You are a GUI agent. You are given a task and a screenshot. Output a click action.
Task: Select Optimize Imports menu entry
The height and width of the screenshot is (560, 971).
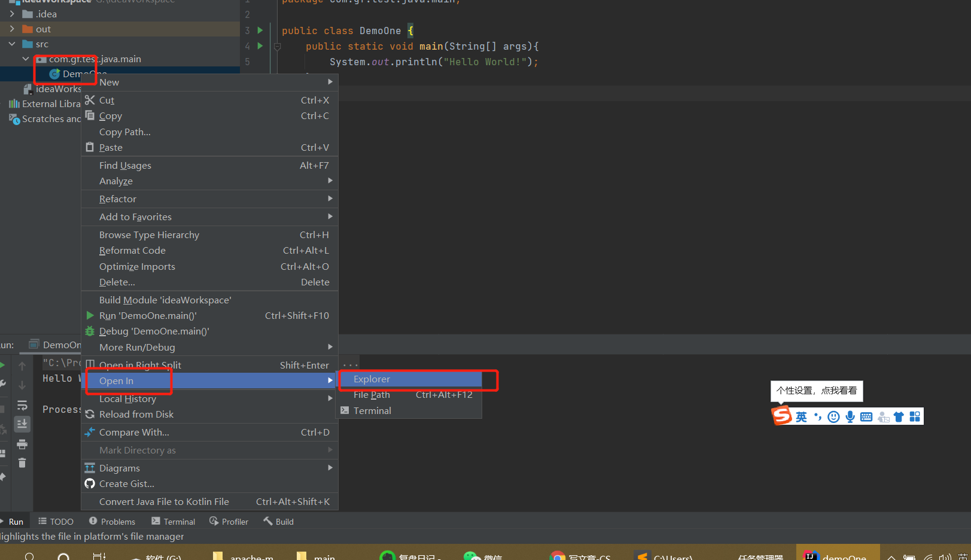(x=209, y=266)
